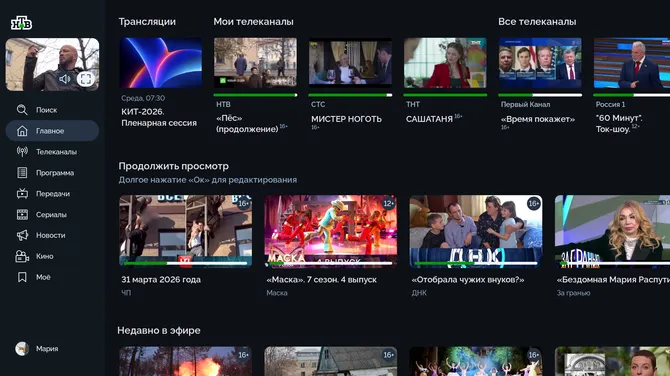Image resolution: width=670 pixels, height=376 pixels.
Task: Click Мои телеканалы section heading
Action: coord(253,22)
